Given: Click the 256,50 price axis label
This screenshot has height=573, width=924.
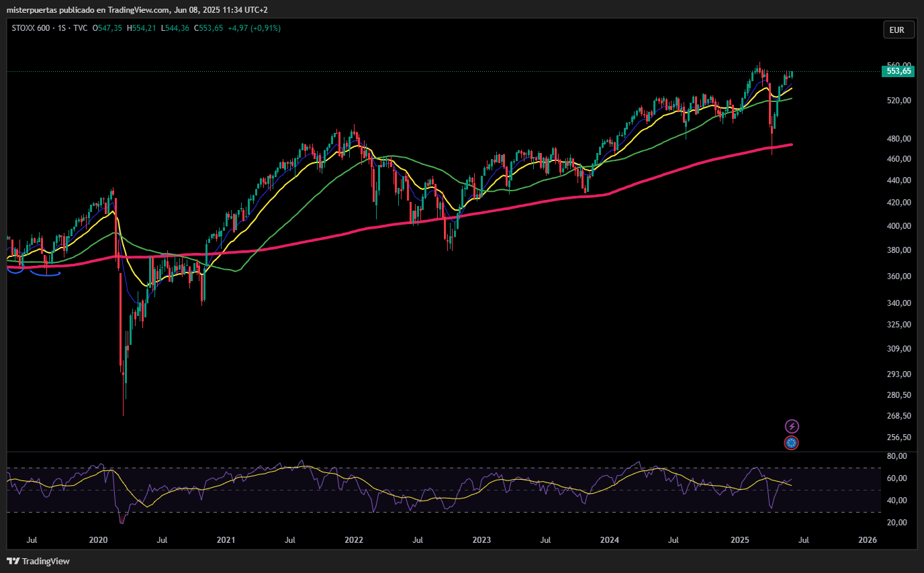Looking at the screenshot, I should 898,437.
